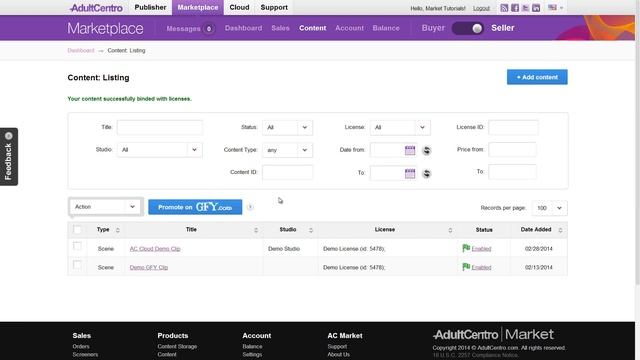Click the AdultCentro logo

(x=96, y=8)
